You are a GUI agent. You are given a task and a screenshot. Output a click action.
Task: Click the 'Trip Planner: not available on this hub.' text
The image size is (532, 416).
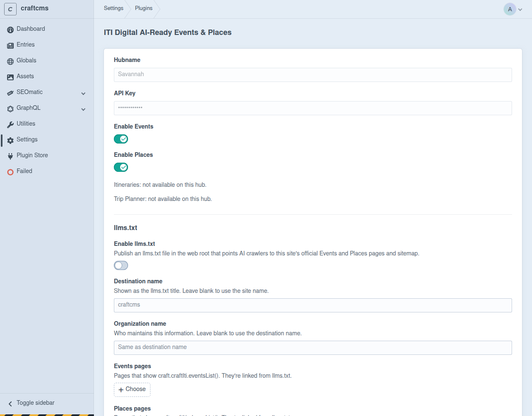[163, 199]
